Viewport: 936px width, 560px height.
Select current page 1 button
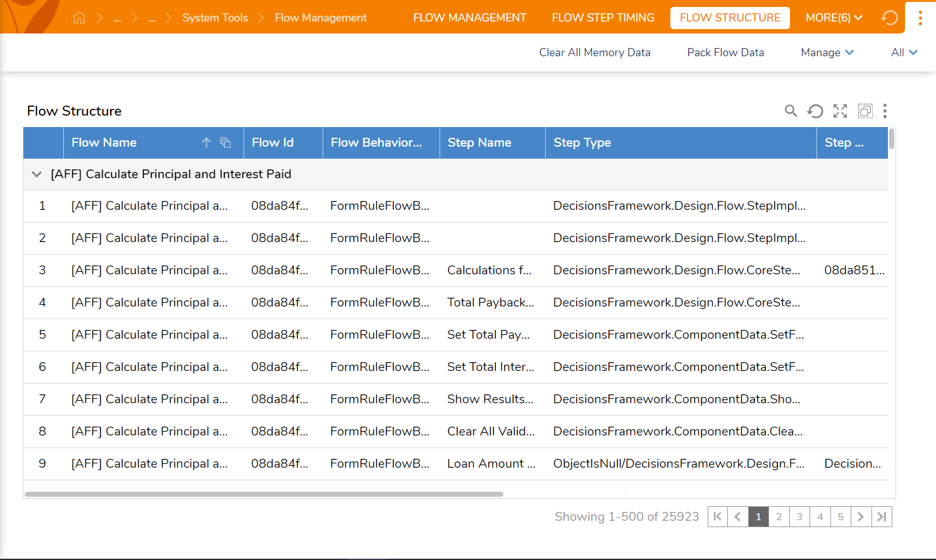point(758,517)
